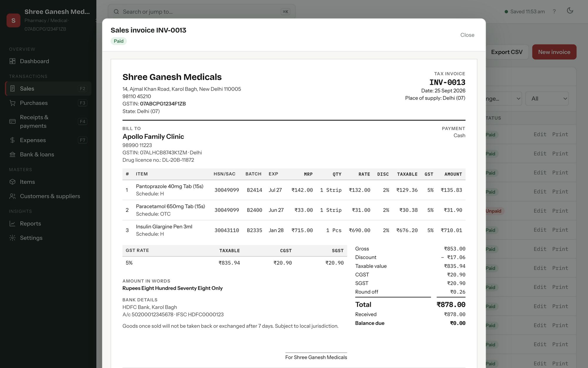Viewport: 588px width, 368px height.
Task: Select Paracetamol 650mg Tab (15s) item
Action: [171, 206]
